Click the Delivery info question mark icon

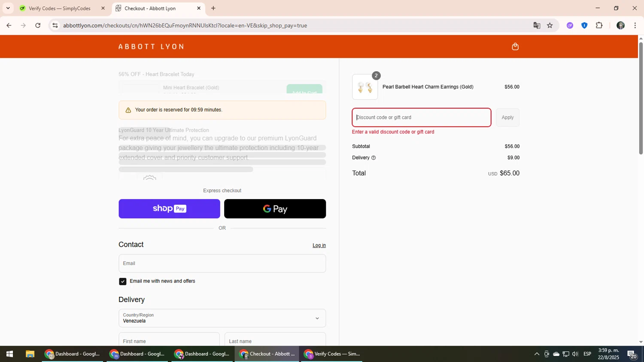[x=374, y=158]
